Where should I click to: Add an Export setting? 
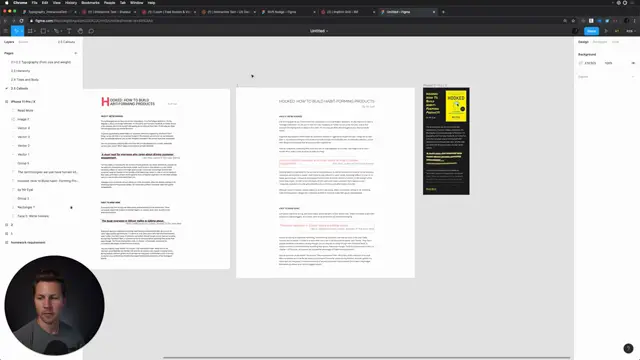coord(633,77)
